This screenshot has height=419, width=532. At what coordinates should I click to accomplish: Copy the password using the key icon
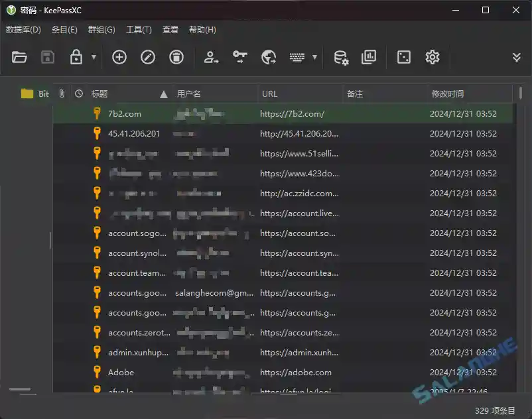click(x=239, y=57)
